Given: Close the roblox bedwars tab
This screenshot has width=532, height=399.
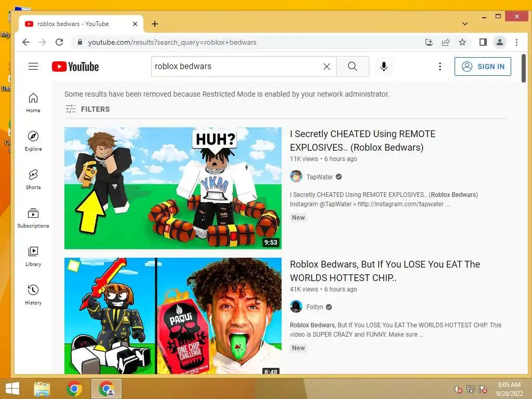Looking at the screenshot, I should 135,24.
